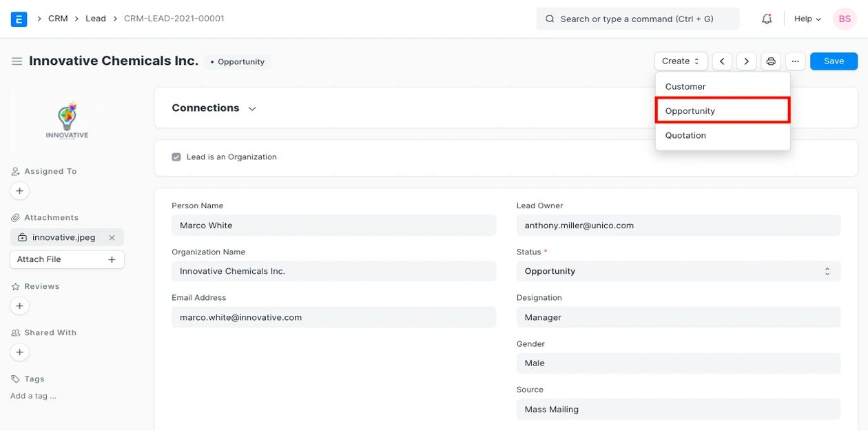Add an assignee with plus button

tap(19, 191)
